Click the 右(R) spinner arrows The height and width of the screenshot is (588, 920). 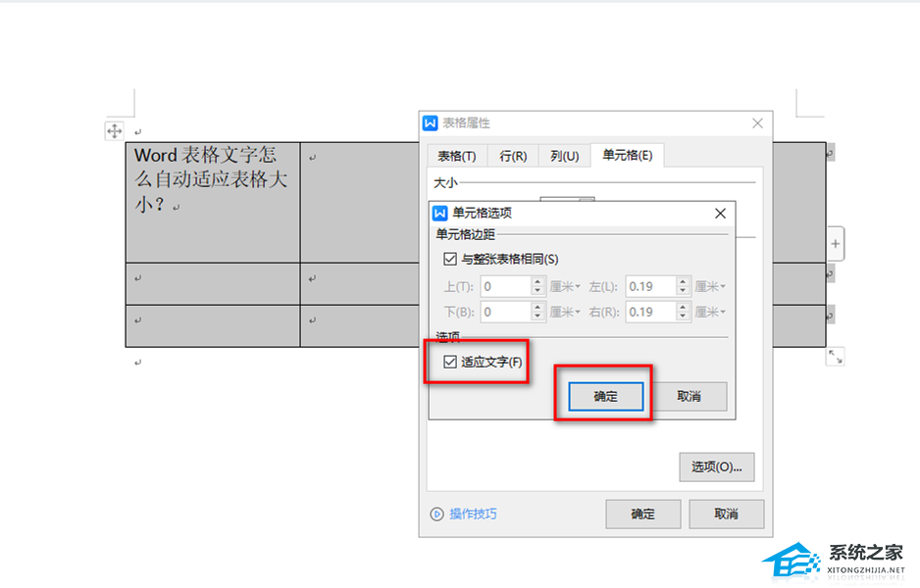coord(683,312)
